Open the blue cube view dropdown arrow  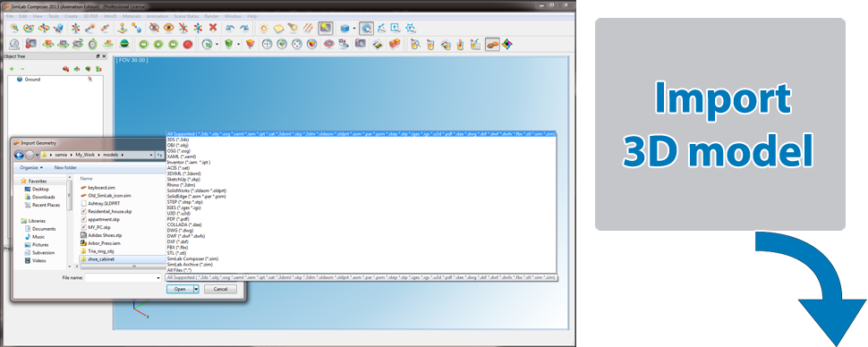pos(353,28)
